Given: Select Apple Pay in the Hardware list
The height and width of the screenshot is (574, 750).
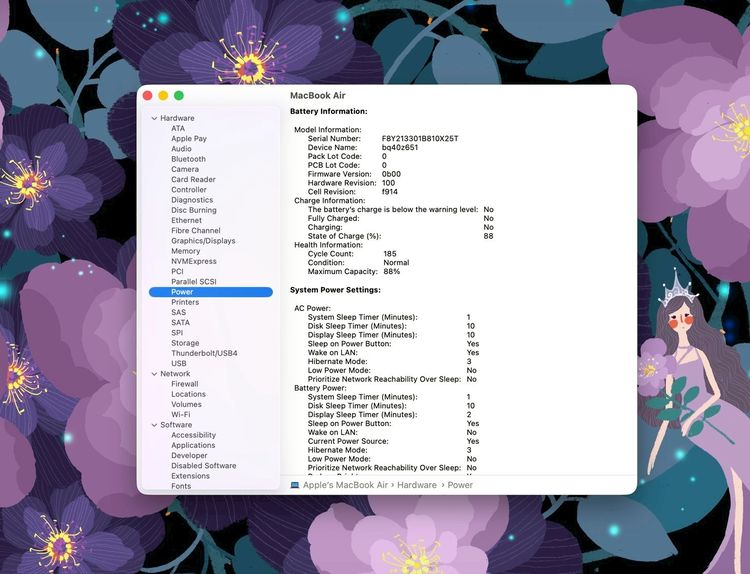Looking at the screenshot, I should point(189,139).
